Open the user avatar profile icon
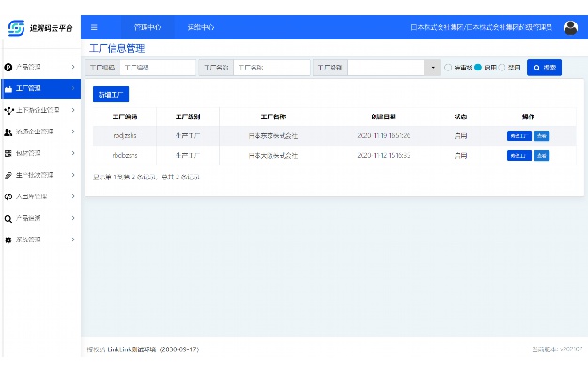The image size is (588, 372). pyautogui.click(x=570, y=27)
